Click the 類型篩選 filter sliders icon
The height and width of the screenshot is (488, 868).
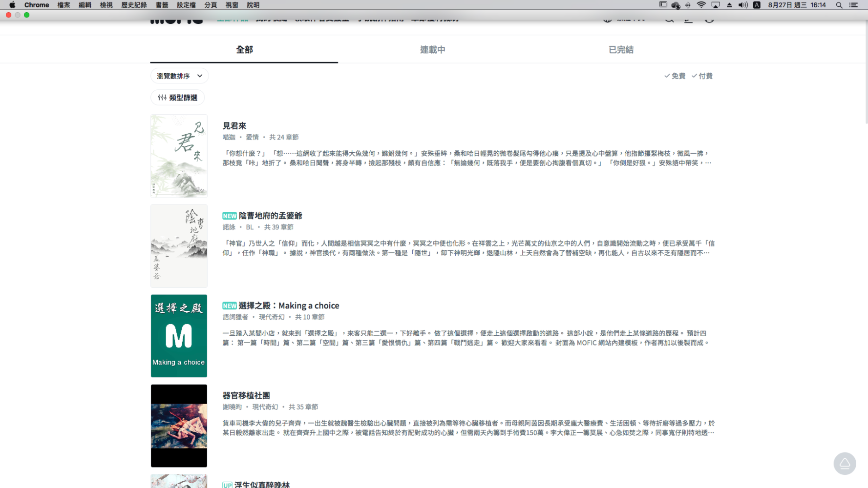(x=162, y=98)
